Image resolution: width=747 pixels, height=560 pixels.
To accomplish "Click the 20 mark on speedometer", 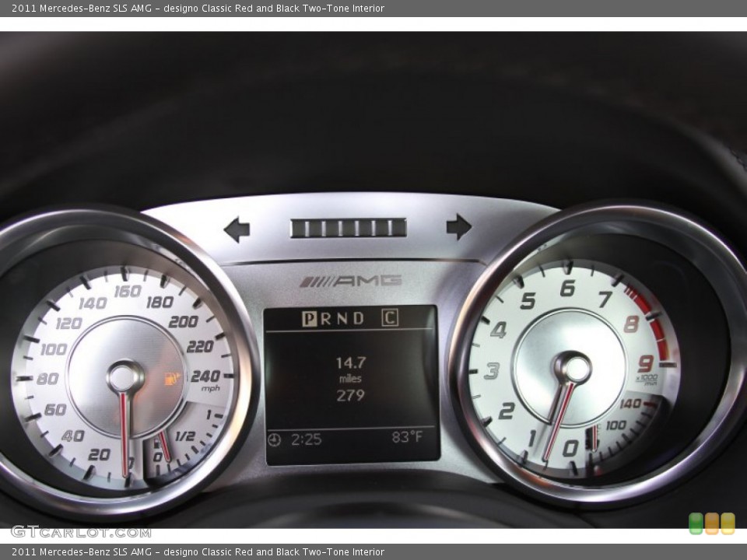I will tap(99, 455).
